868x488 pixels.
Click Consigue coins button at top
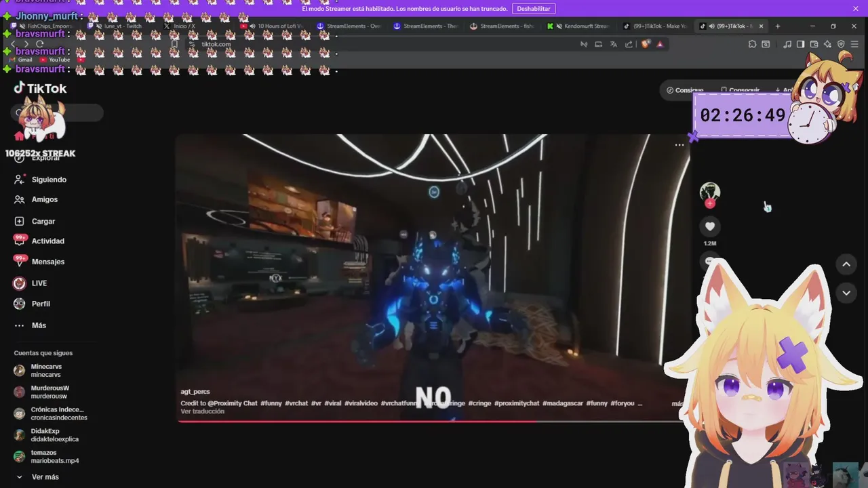pos(685,90)
